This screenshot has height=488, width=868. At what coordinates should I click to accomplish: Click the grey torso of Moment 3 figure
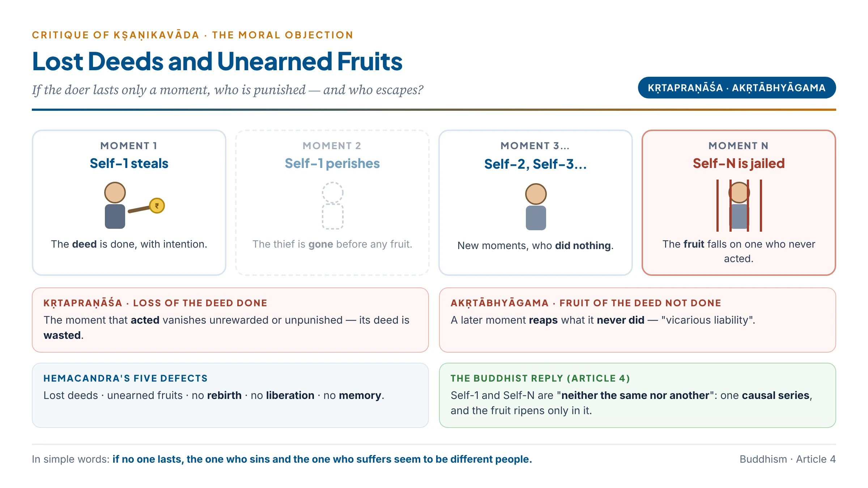pyautogui.click(x=536, y=218)
